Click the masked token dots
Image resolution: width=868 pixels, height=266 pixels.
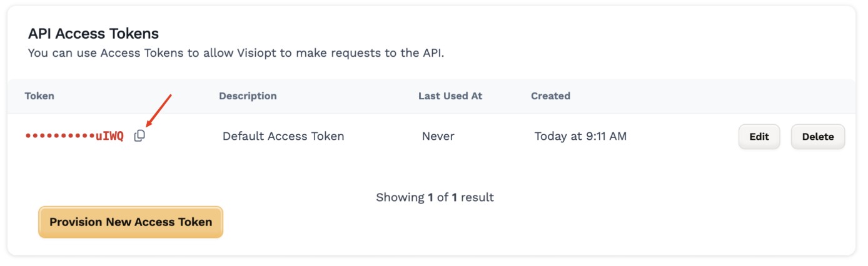60,136
